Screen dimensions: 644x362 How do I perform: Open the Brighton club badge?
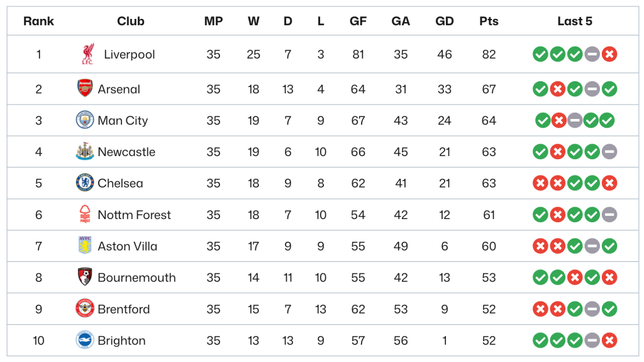[84, 341]
